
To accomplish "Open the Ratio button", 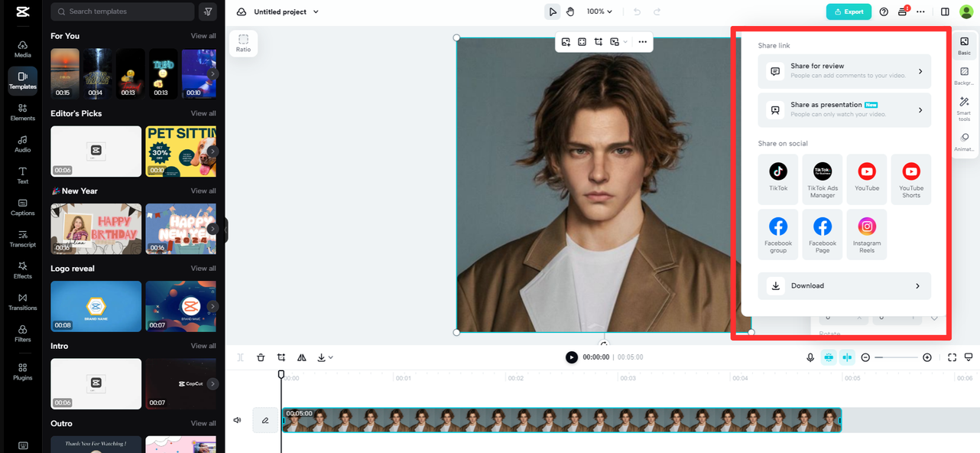I will (x=243, y=43).
